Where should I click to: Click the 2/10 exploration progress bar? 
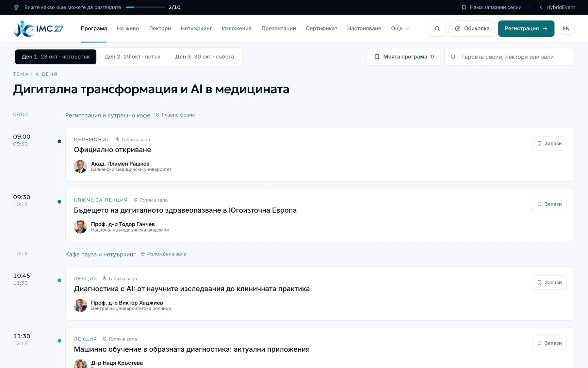(145, 7)
